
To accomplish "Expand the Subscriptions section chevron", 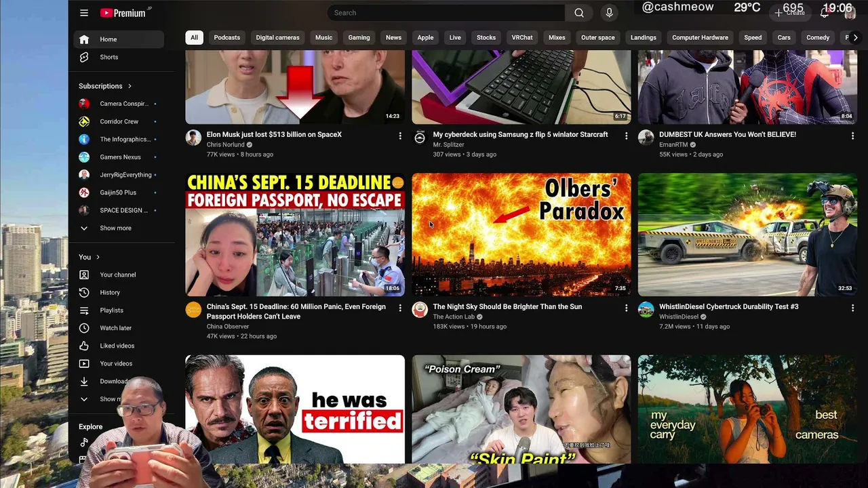I will pos(130,86).
